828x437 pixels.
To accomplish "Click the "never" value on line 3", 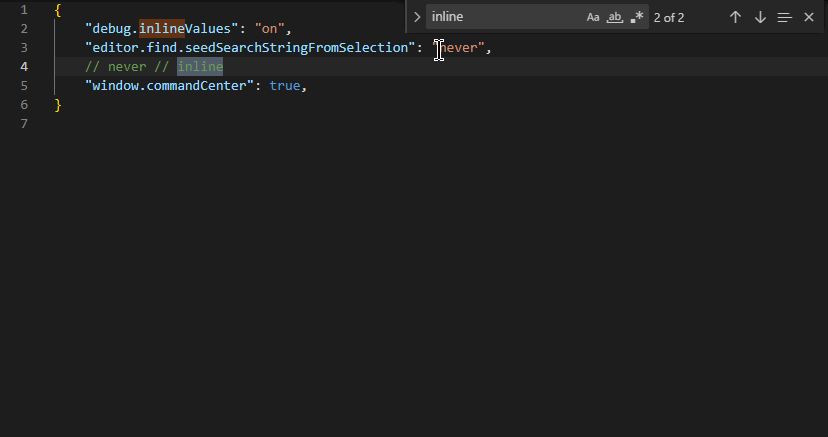I will [x=458, y=48].
